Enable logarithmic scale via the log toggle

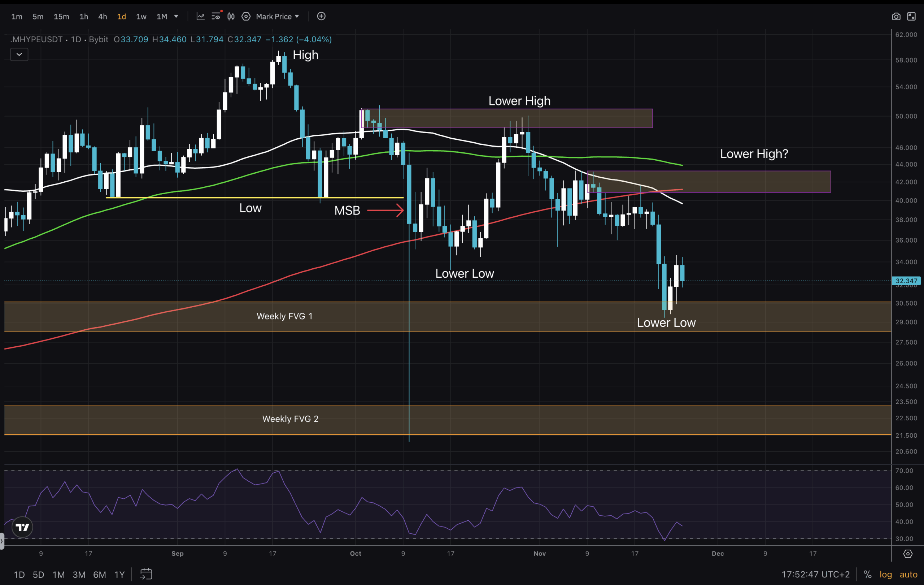pos(886,574)
